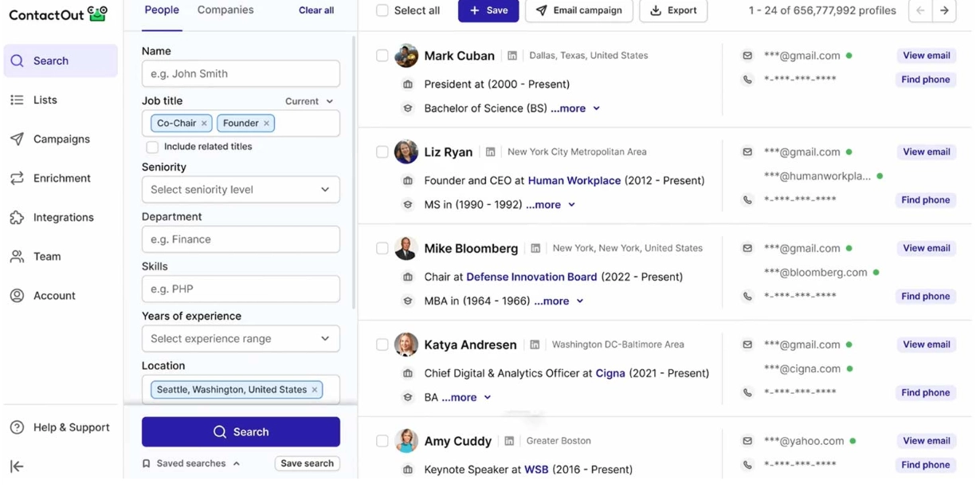Go to previous results page arrow
980x488 pixels.
click(x=920, y=11)
